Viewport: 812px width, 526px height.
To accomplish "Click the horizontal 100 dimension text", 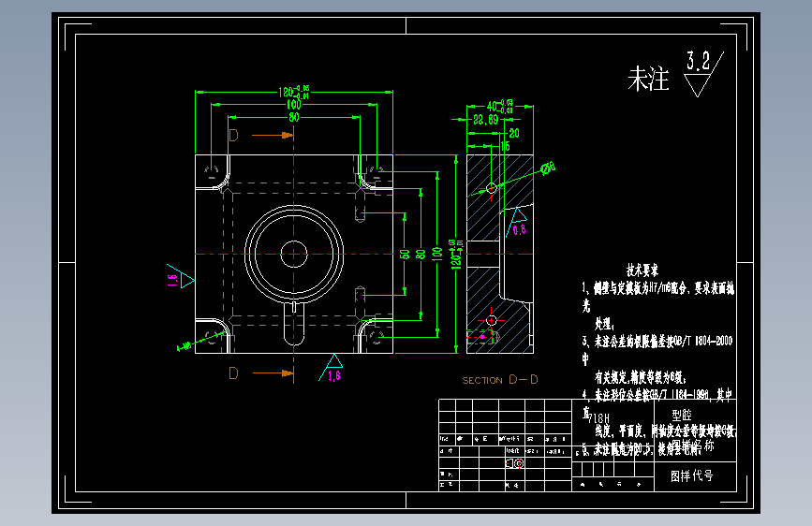I will (x=294, y=105).
